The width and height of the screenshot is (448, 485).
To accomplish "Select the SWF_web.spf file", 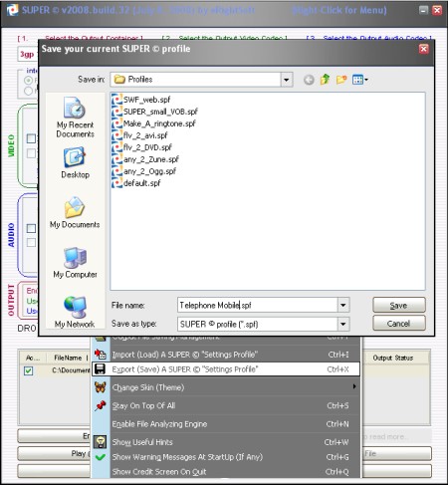I will tap(146, 100).
